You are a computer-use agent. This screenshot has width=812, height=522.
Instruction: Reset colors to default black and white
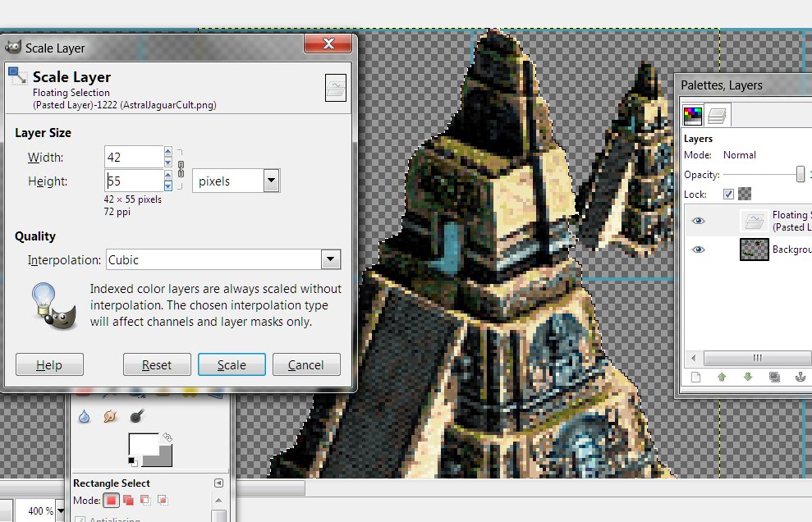[133, 461]
